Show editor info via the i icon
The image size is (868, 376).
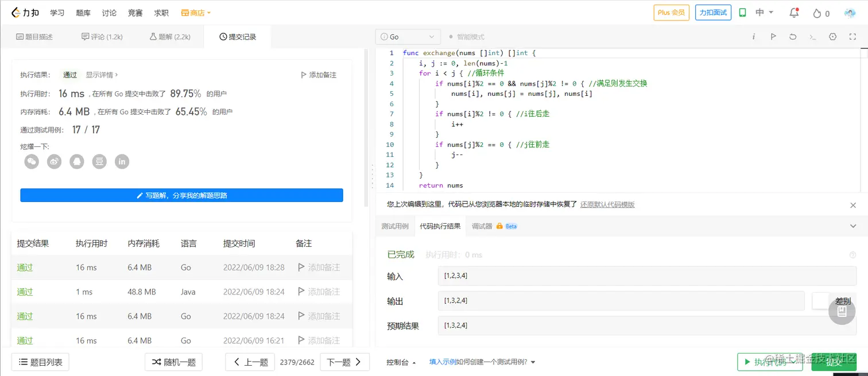754,37
